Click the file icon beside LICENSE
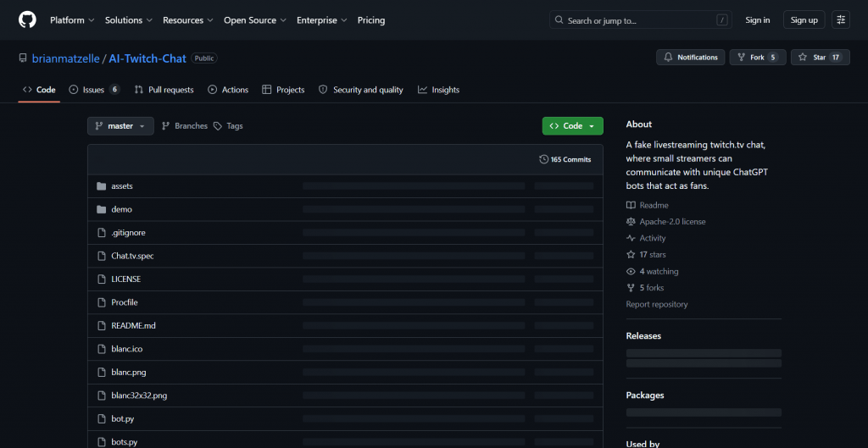 102,279
